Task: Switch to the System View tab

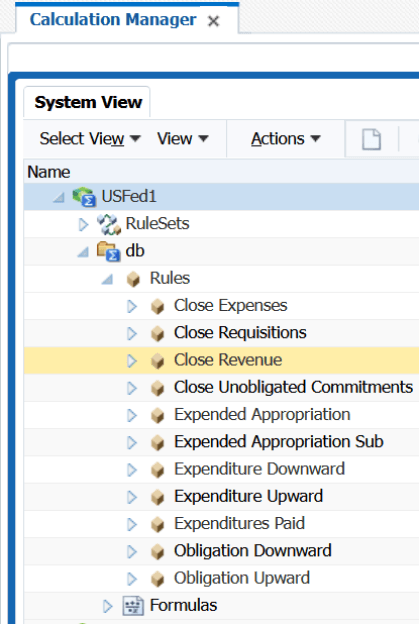Action: click(x=88, y=102)
